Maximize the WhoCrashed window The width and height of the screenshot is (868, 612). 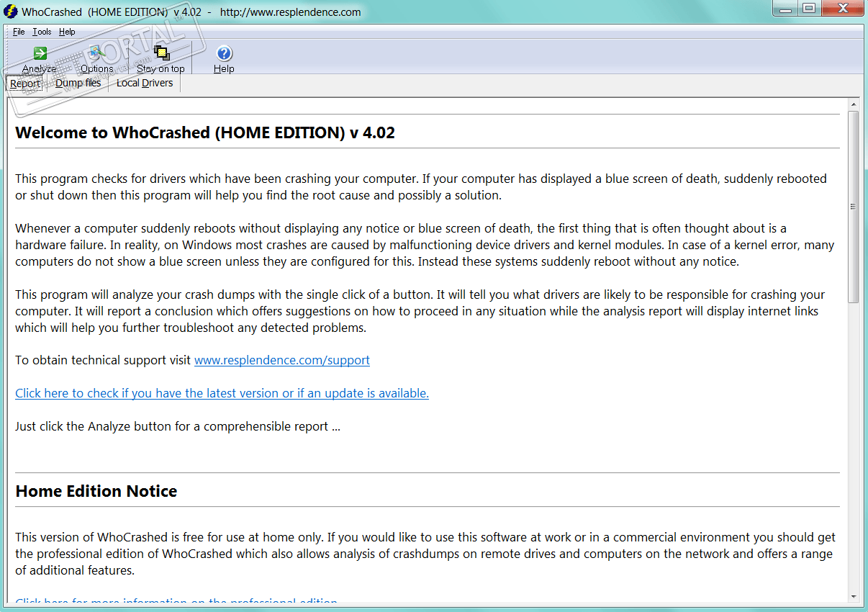(809, 9)
